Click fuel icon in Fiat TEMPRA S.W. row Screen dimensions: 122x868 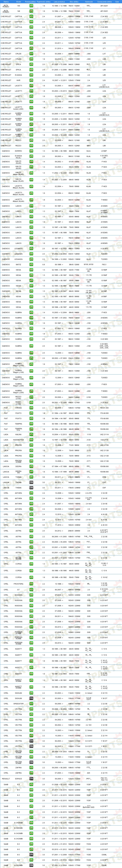click(31, 429)
